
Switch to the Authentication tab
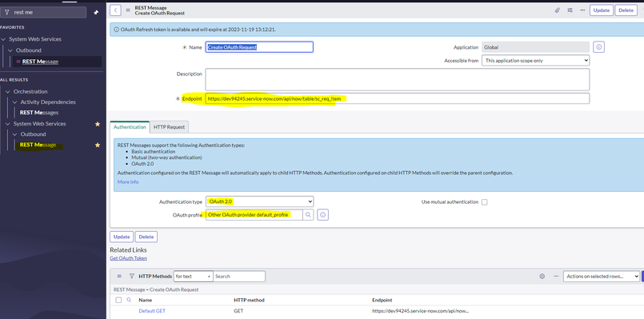tap(130, 127)
